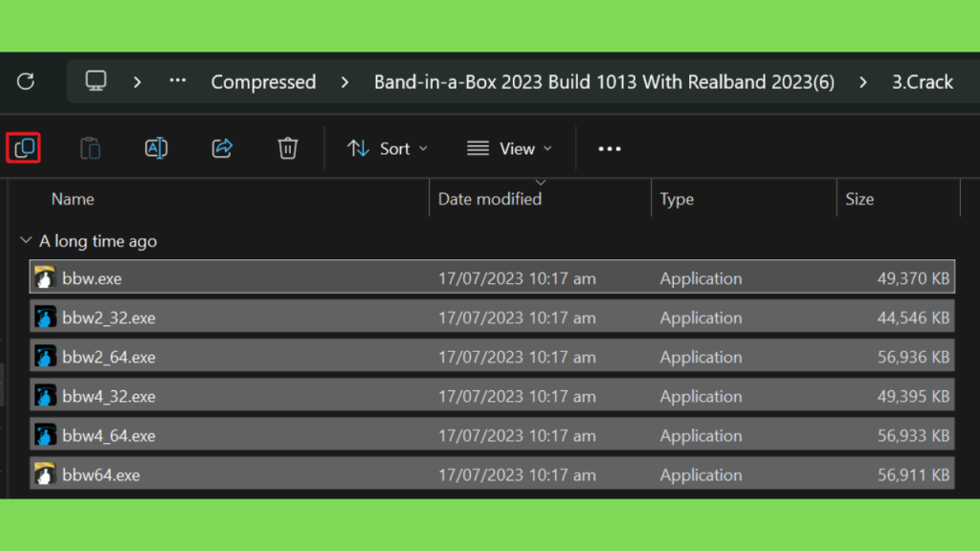Click the bbw2_32.exe application icon

(44, 317)
